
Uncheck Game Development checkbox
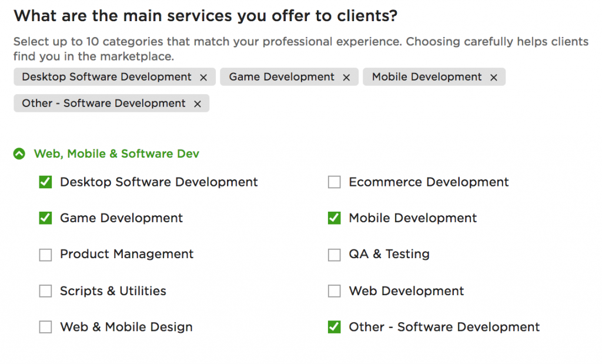tap(45, 218)
